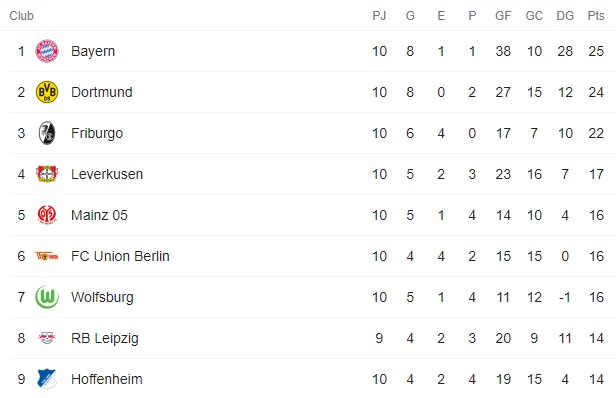The image size is (616, 398).
Task: Select the Friburgo team name
Action: click(97, 134)
